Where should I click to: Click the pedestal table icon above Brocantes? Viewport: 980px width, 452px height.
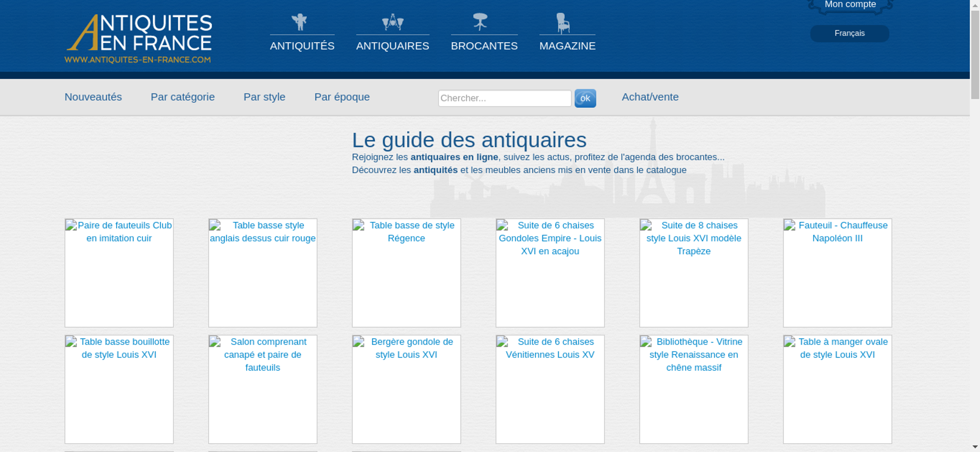click(x=480, y=22)
